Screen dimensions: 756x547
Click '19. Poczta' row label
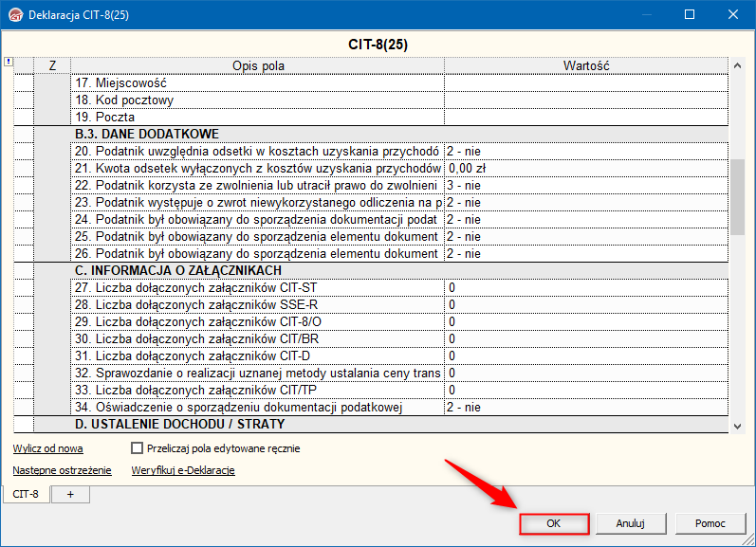pos(257,118)
